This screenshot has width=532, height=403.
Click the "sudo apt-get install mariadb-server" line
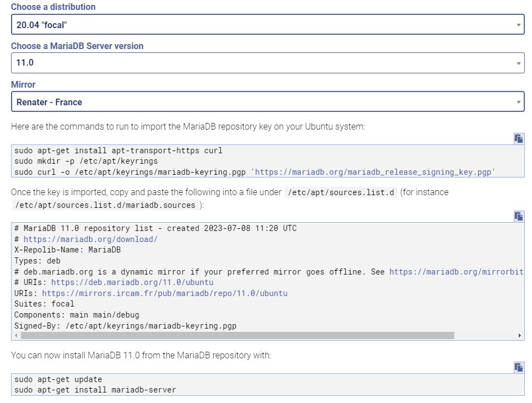(x=95, y=390)
